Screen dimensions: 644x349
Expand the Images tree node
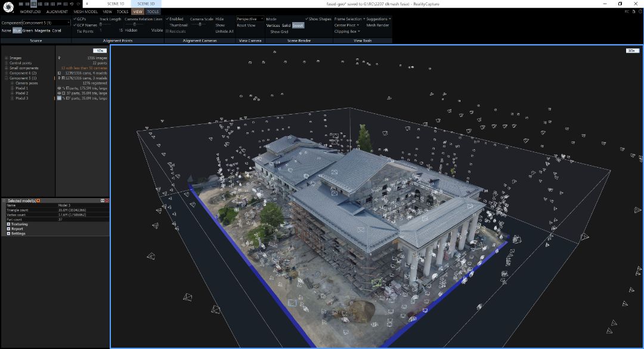click(x=6, y=58)
